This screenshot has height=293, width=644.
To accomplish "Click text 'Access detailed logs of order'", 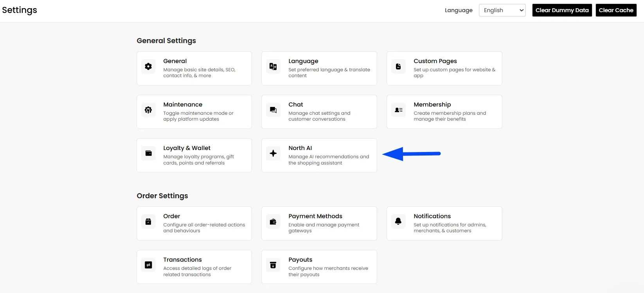I will (x=197, y=268).
